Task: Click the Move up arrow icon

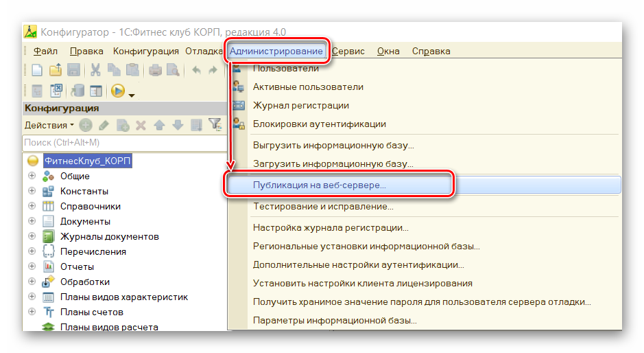Action: click(x=159, y=125)
